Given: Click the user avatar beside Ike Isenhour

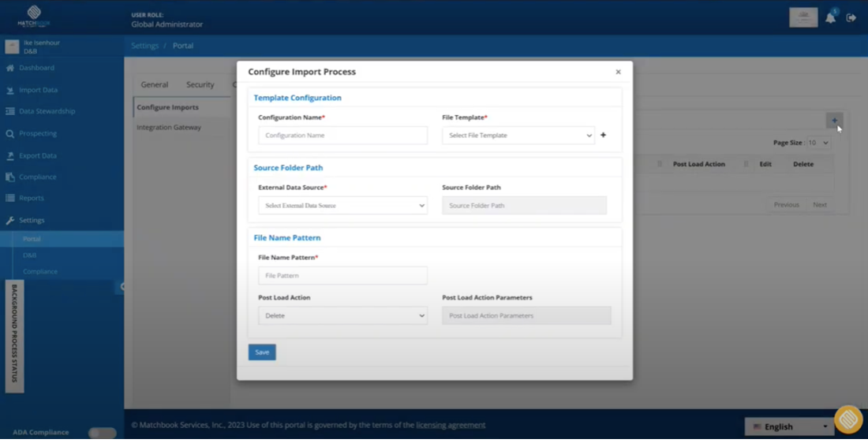Looking at the screenshot, I should click(12, 47).
